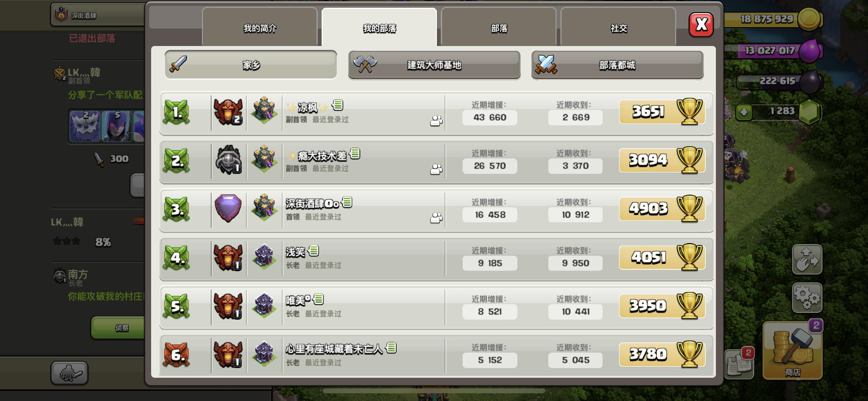The width and height of the screenshot is (868, 401).
Task: Open the 商店 shop icon
Action: click(x=792, y=350)
